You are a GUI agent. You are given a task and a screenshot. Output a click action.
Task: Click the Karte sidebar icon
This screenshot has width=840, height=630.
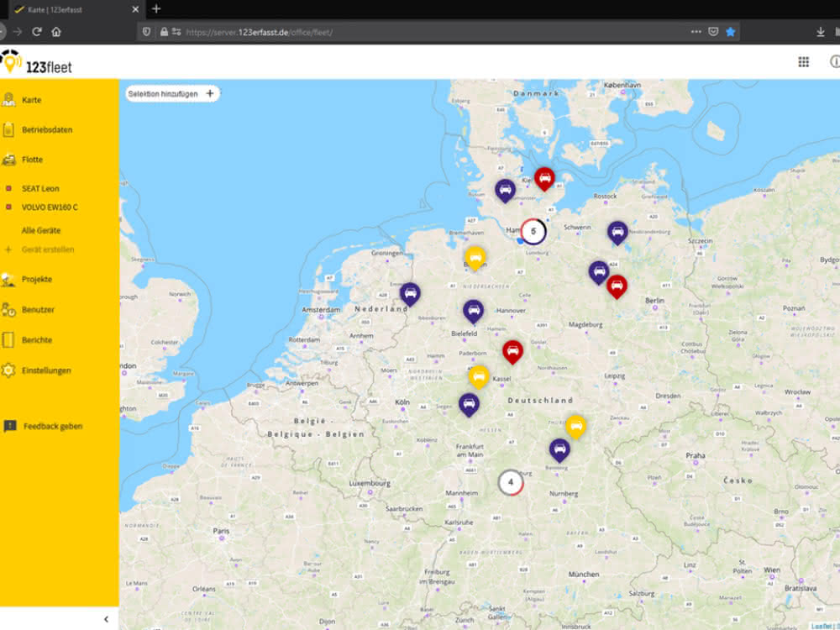coord(8,100)
